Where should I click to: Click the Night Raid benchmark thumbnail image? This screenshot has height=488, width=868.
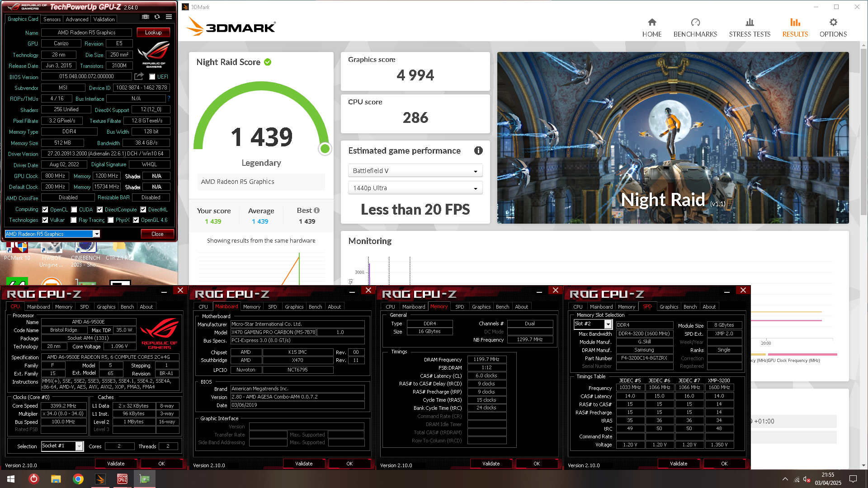pos(673,138)
